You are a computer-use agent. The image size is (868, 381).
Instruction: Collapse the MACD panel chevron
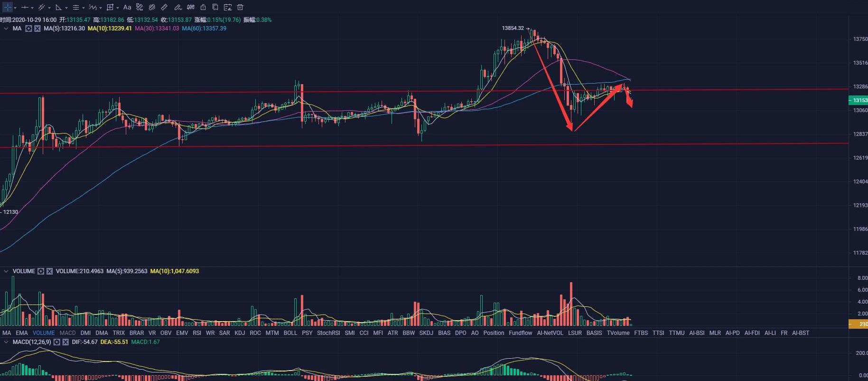(x=6, y=342)
